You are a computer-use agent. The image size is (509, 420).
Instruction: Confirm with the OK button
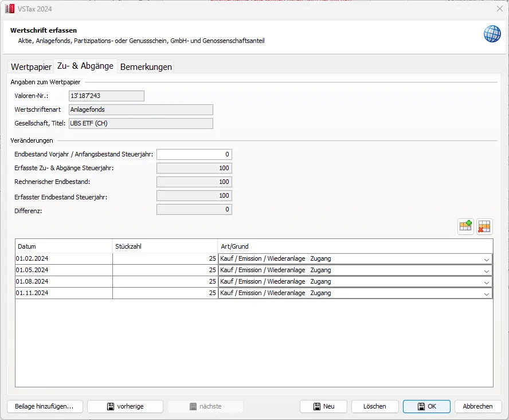[426, 406]
